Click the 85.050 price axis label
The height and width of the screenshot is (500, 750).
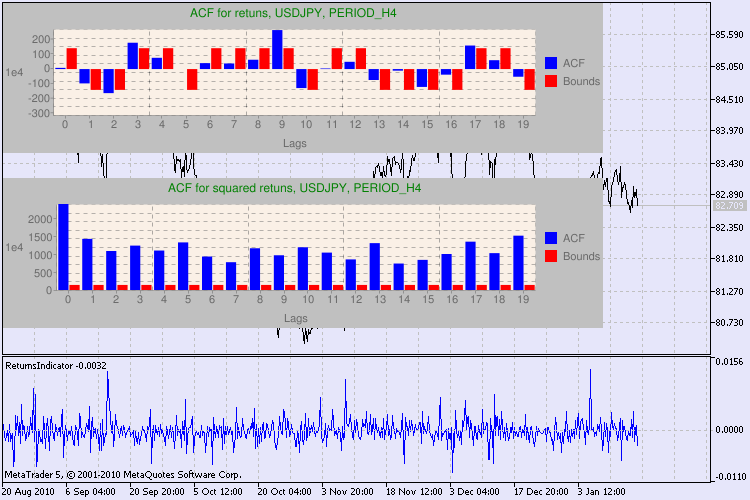coord(729,67)
